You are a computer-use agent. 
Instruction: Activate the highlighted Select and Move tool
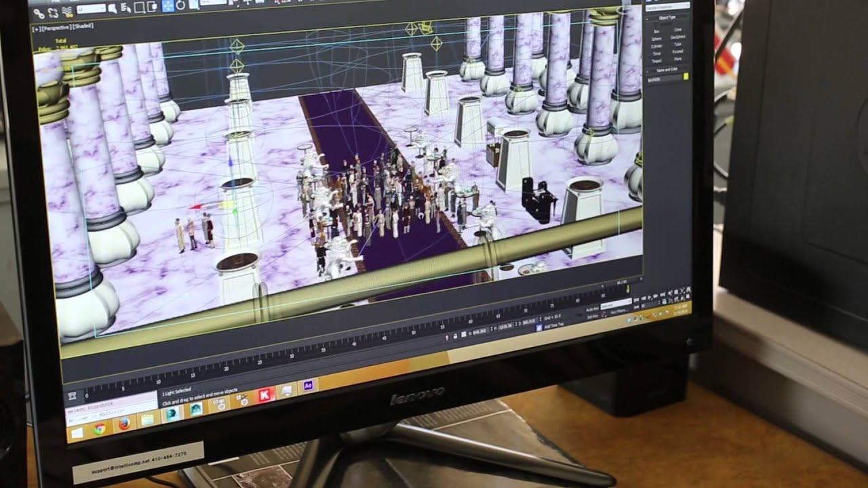point(167,6)
